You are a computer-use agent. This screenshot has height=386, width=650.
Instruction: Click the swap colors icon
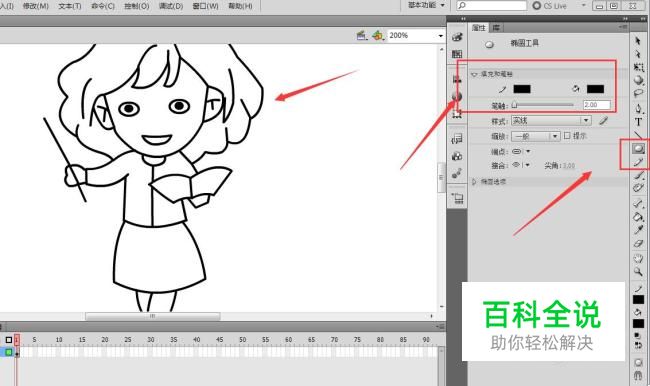[638, 345]
